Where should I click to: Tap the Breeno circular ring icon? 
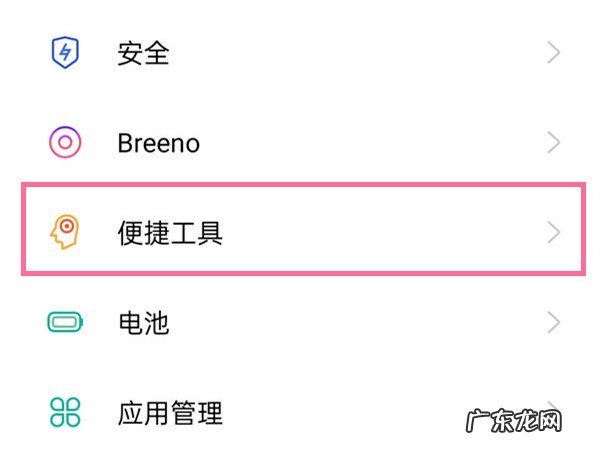click(x=65, y=143)
